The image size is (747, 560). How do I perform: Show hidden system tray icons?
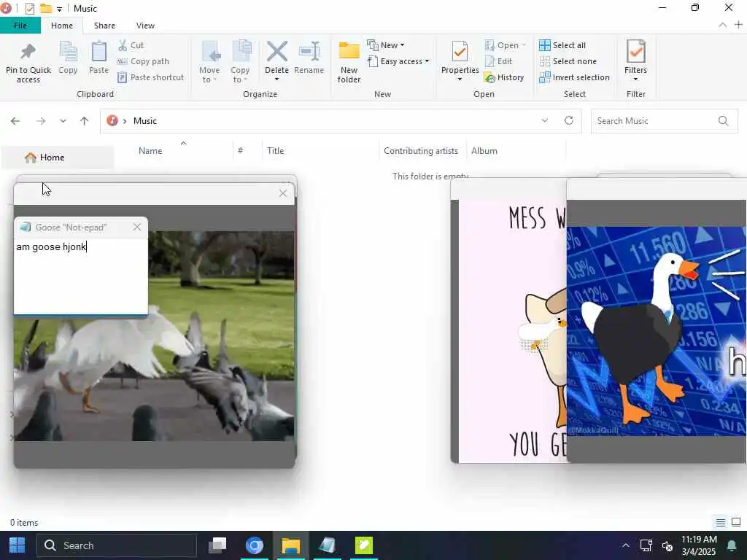coord(625,545)
